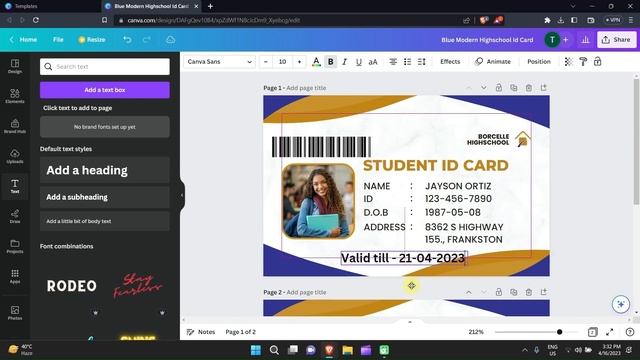
Task: Add collaborator with plus icon
Action: click(x=566, y=40)
